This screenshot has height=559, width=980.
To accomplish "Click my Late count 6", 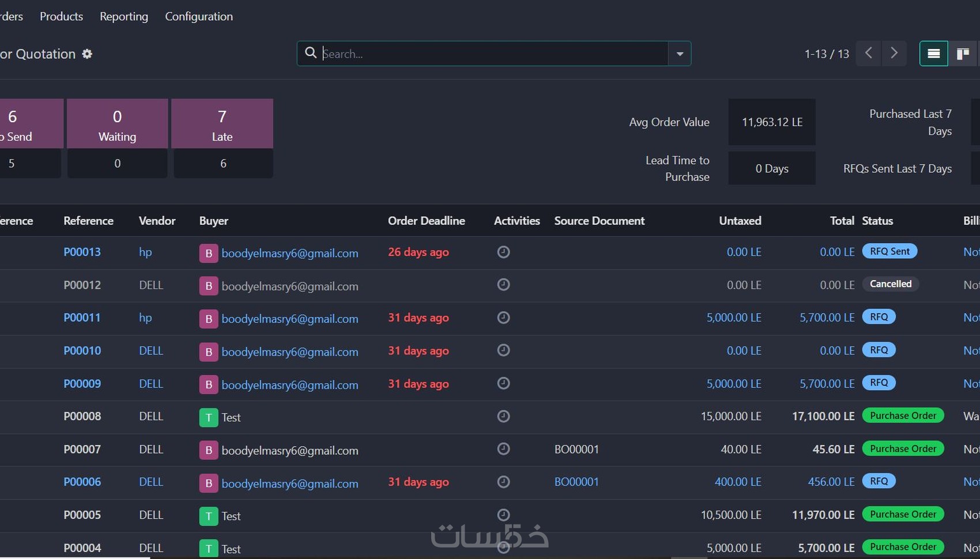I will click(223, 164).
